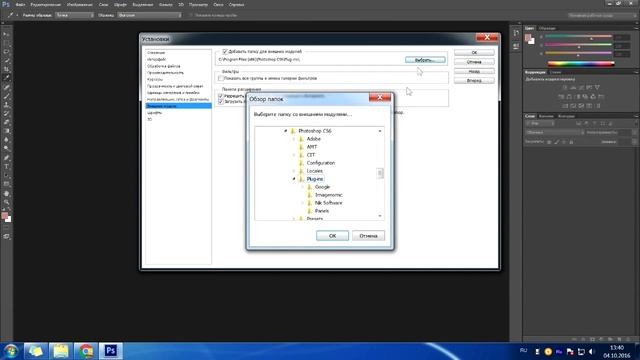640x360 pixels.
Task: Expand the Locales folder node
Action: click(x=294, y=171)
